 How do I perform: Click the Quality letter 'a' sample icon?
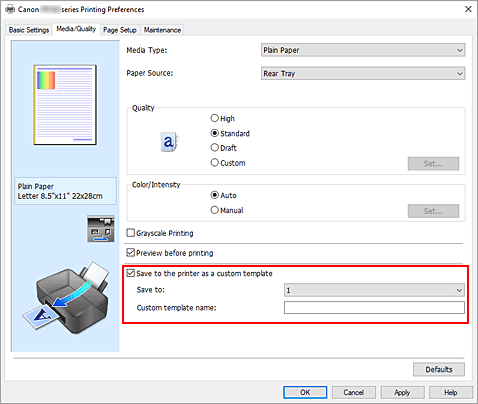tap(169, 142)
